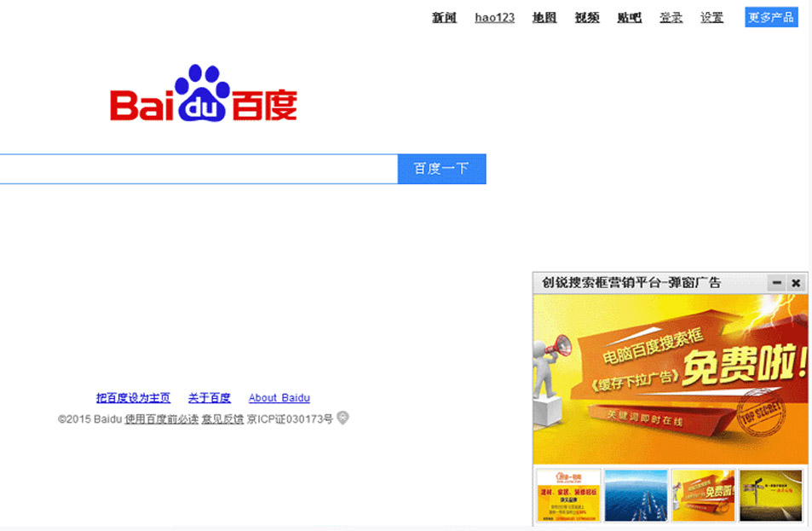Click the 意见反馈 feedback link
812x531 pixels.
tap(222, 418)
